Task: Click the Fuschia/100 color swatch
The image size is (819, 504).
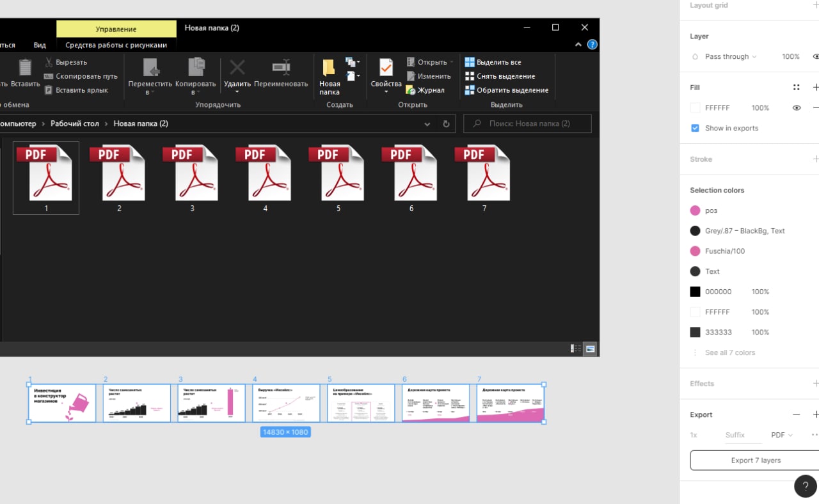Action: (695, 251)
